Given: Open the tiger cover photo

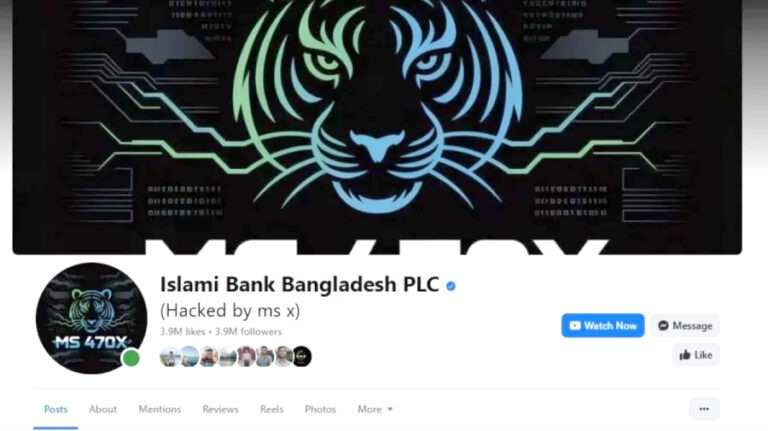Looking at the screenshot, I should [377, 126].
